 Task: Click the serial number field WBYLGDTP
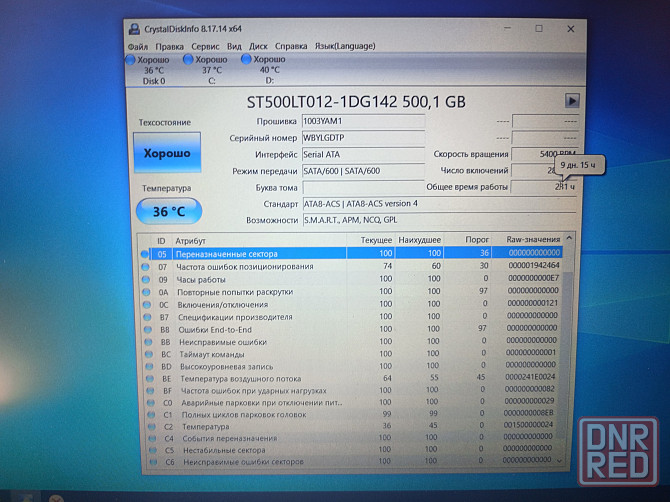coord(363,138)
